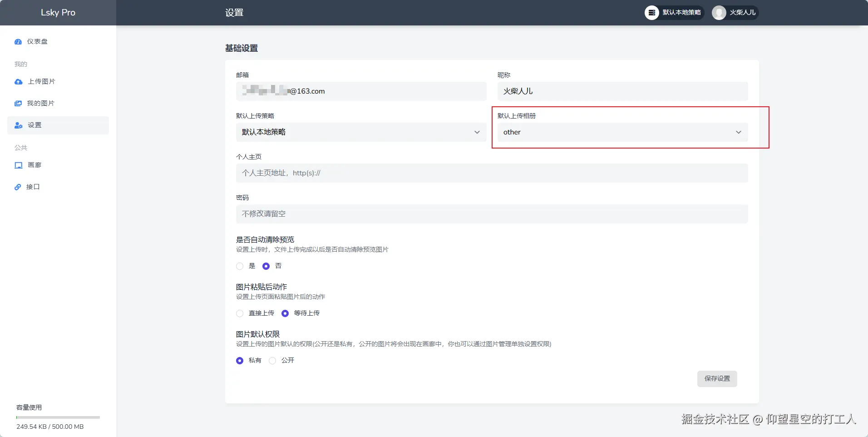868x437 pixels.
Task: Click the 邮箱 email field
Action: click(361, 91)
